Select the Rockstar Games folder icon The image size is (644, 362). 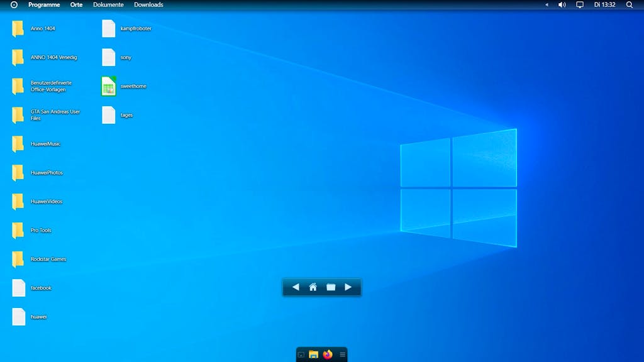coord(18,259)
